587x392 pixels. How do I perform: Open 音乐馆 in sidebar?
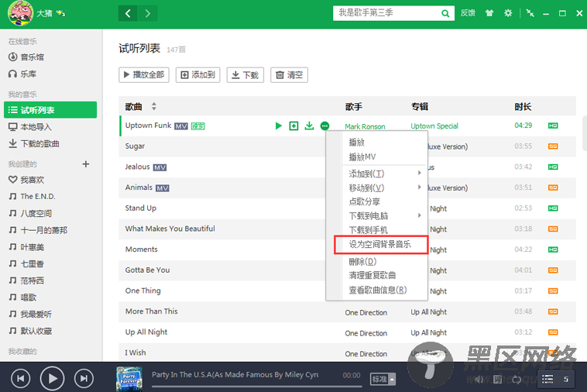click(26, 57)
